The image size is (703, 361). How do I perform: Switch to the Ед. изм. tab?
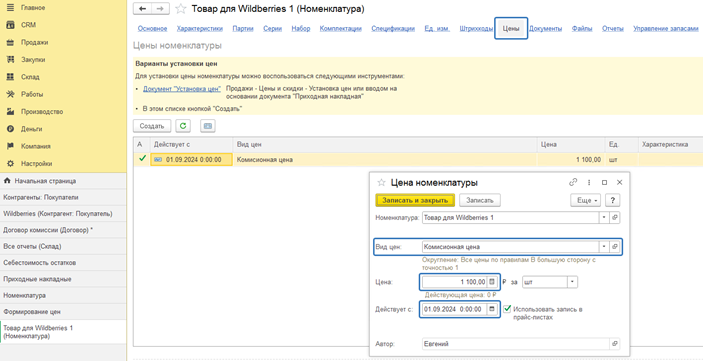click(x=437, y=29)
